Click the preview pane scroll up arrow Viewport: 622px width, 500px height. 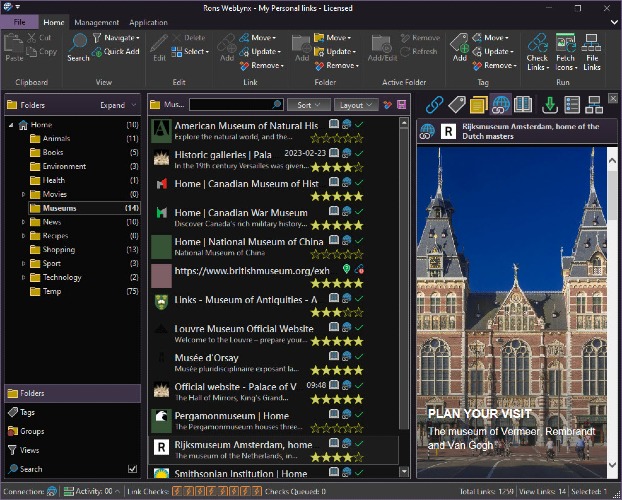(612, 160)
